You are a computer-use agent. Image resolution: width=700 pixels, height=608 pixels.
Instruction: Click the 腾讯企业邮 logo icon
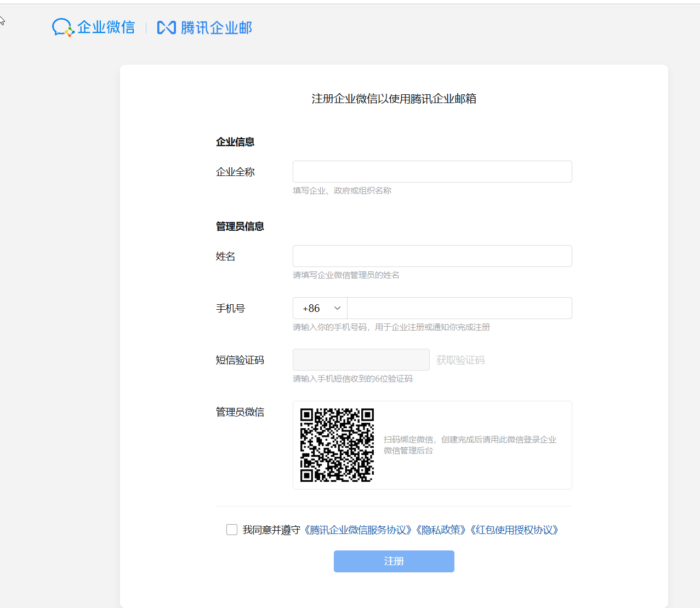coord(167,27)
